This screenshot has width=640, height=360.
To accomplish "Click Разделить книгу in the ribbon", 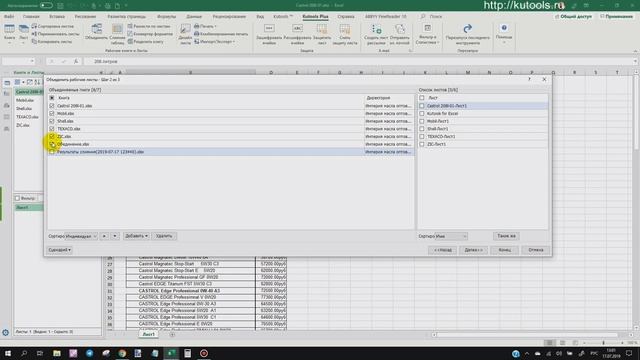I will 145,41.
